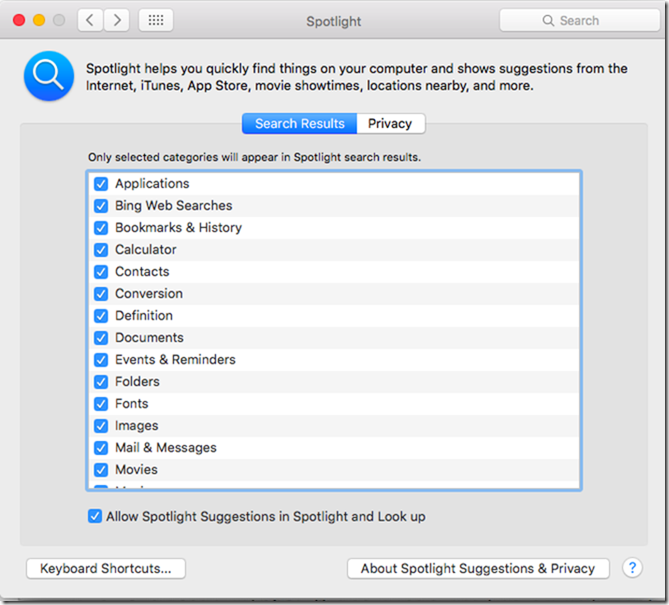
Task: Close the Spotlight window
Action: pos(19,20)
